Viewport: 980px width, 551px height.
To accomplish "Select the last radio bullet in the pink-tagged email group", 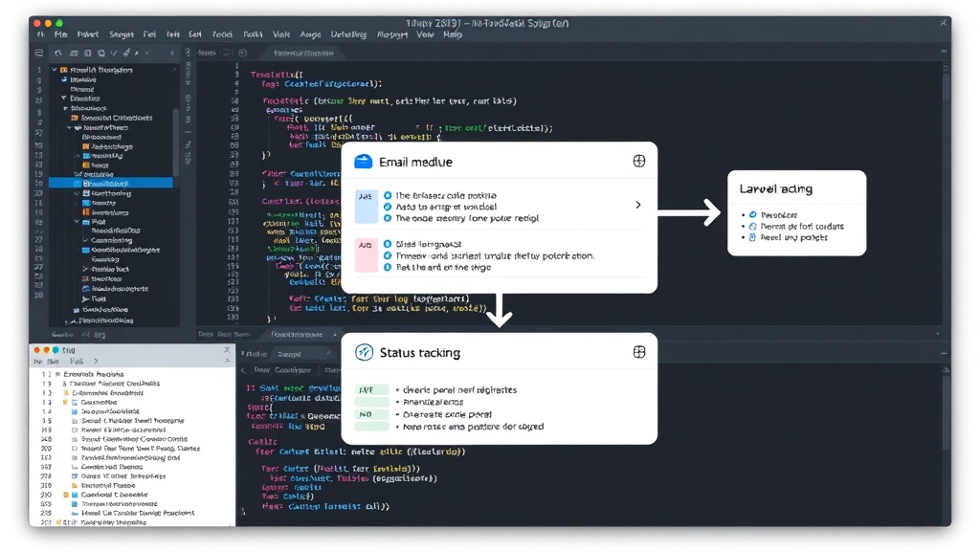I will (388, 267).
